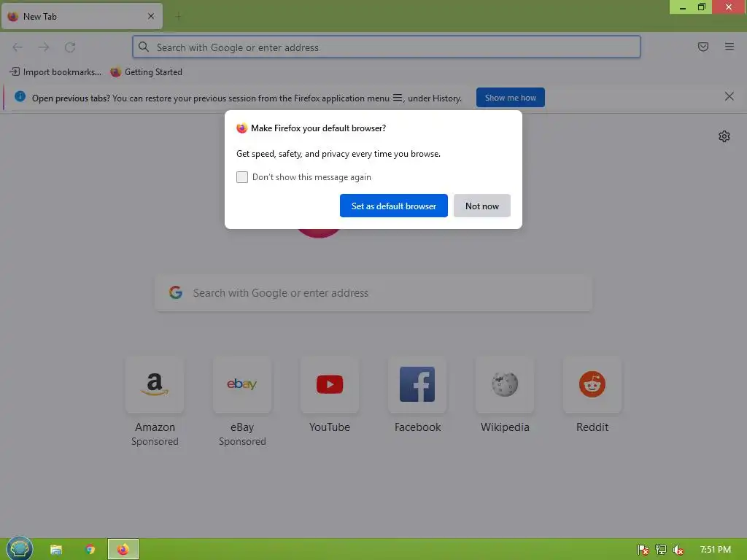
Task: Reload the page with refresh icon
Action: point(70,47)
